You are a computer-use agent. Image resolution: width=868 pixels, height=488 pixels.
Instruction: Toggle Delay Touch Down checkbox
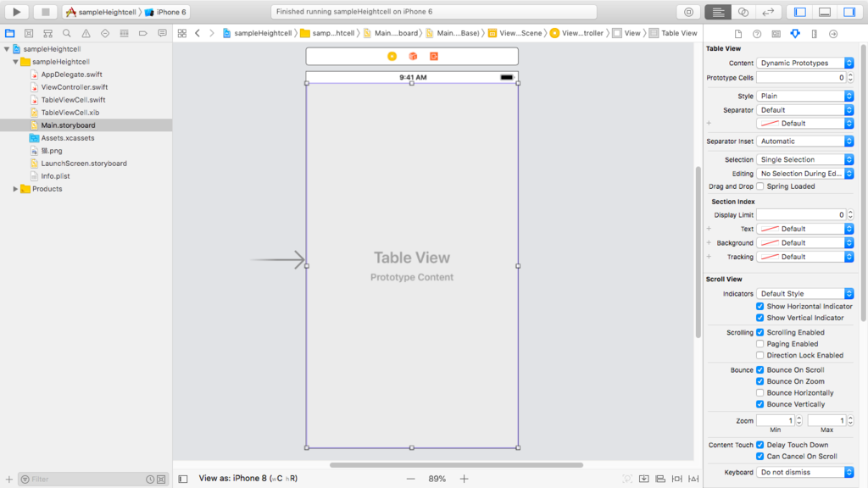pyautogui.click(x=760, y=445)
